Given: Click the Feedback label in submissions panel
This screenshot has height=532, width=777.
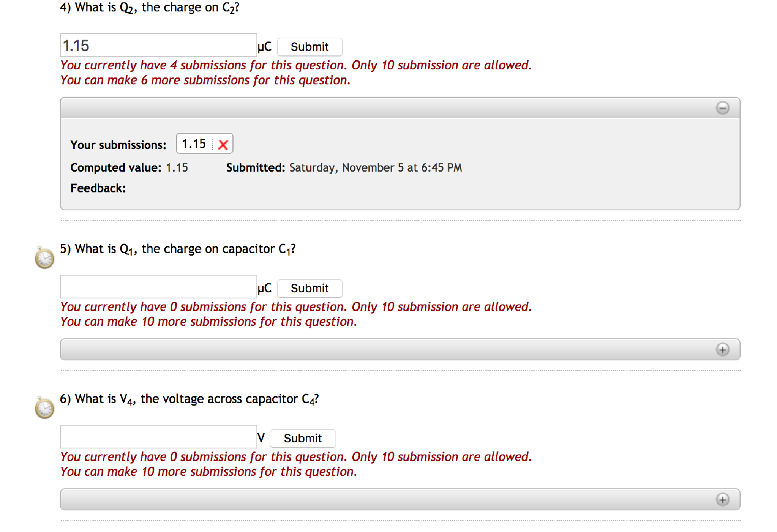Looking at the screenshot, I should [98, 188].
